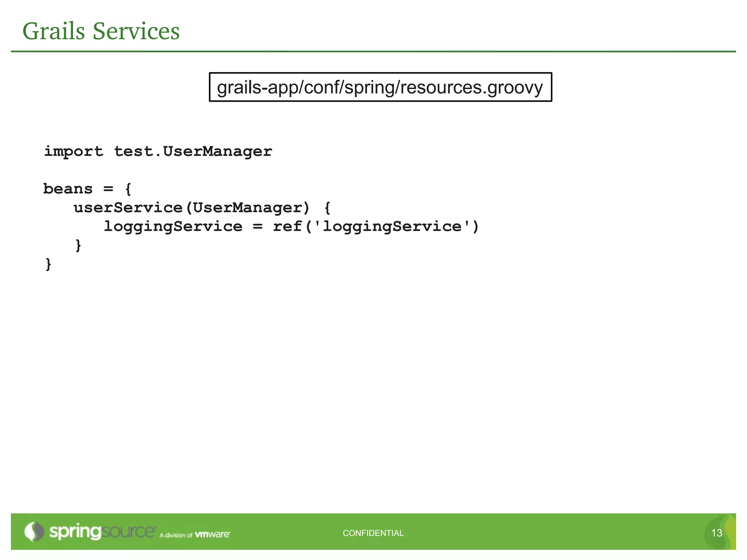Click the CONFIDENTIAL footer label
The image size is (747, 560).
(373, 533)
